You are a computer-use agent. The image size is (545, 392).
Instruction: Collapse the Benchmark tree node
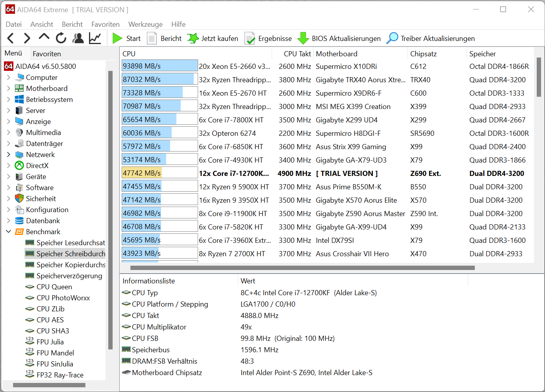[x=9, y=232]
